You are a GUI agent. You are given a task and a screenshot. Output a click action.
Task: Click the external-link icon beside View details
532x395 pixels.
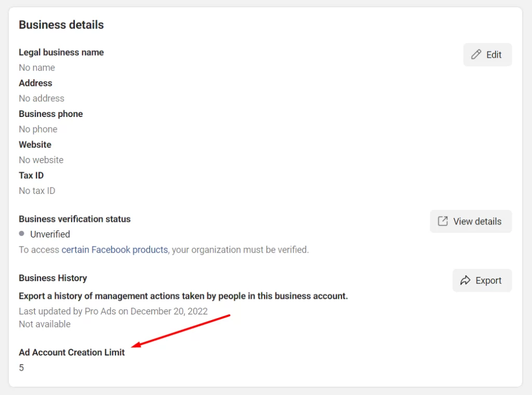pyautogui.click(x=443, y=221)
